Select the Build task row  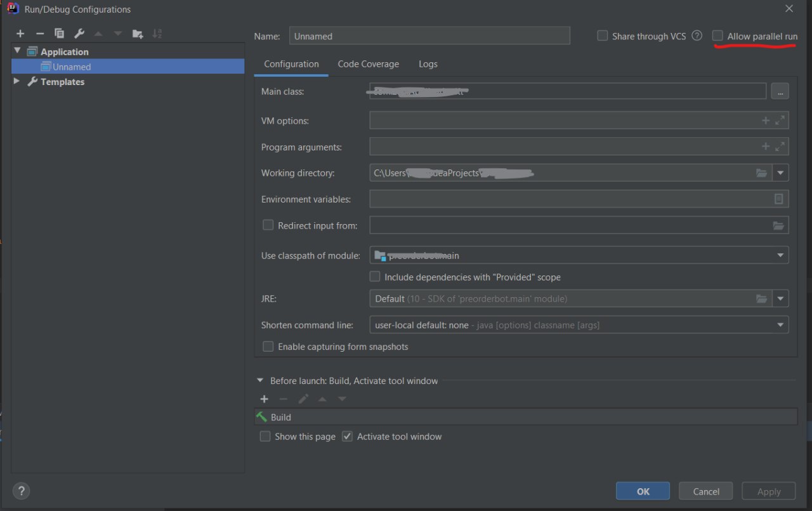click(525, 417)
